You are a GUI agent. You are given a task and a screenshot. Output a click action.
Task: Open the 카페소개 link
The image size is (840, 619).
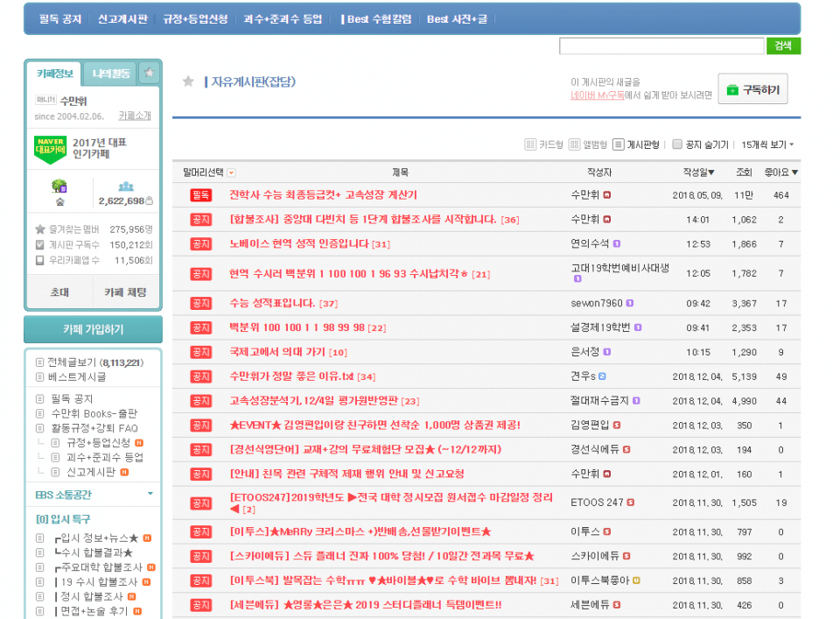coord(135,116)
